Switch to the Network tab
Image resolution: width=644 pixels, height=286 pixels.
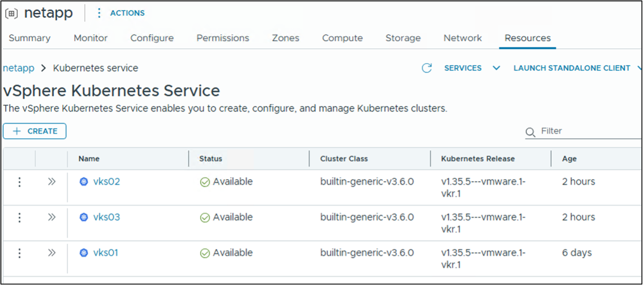[x=463, y=38]
